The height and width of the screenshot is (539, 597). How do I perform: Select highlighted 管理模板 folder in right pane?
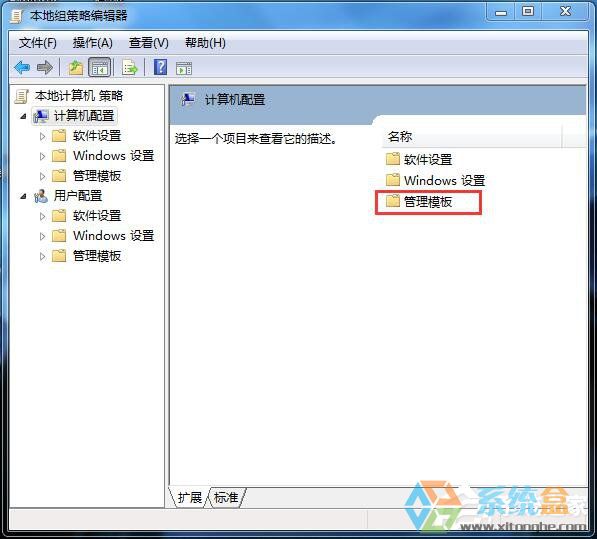click(x=428, y=202)
